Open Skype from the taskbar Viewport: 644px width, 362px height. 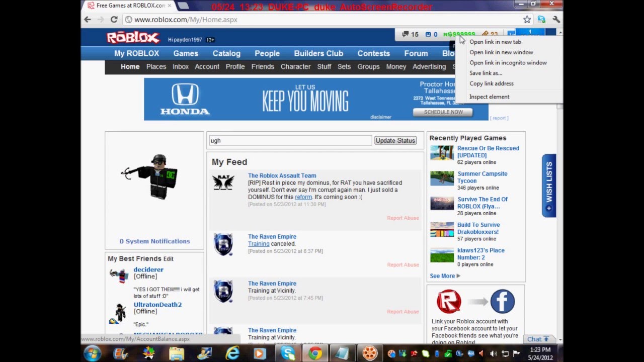point(288,353)
